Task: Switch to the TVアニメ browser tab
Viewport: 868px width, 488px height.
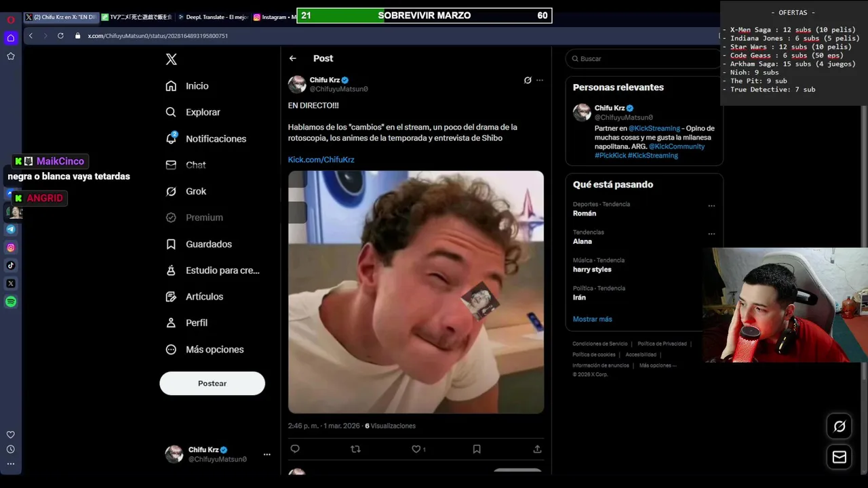Action: click(x=137, y=17)
